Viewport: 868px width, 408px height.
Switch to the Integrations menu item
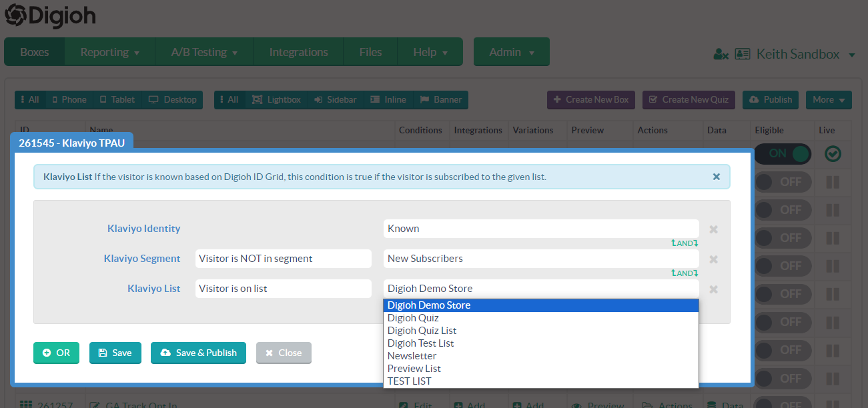298,51
